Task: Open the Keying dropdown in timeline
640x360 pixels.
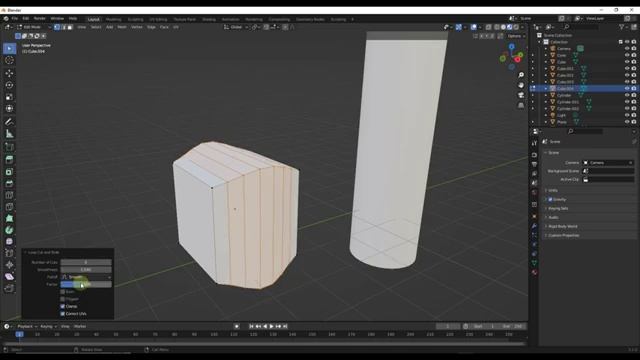Action: (48, 327)
